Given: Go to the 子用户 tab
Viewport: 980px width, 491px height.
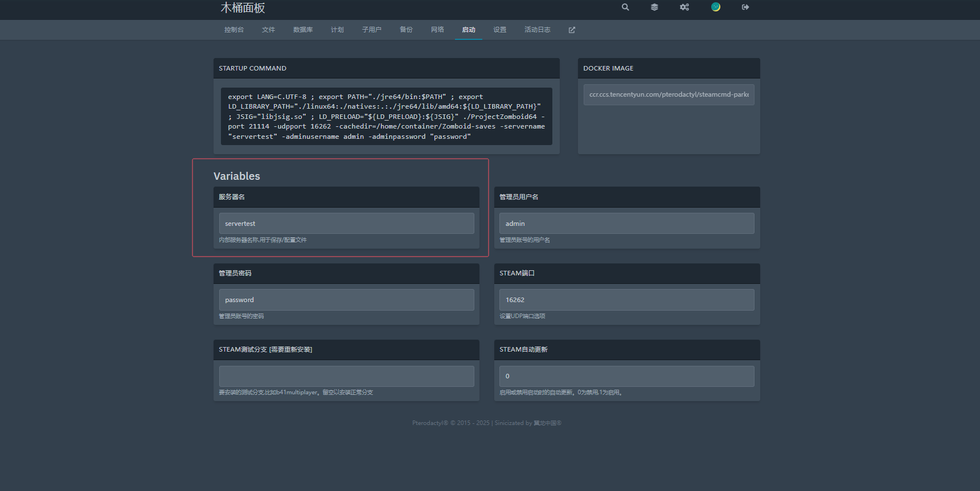Looking at the screenshot, I should tap(372, 30).
